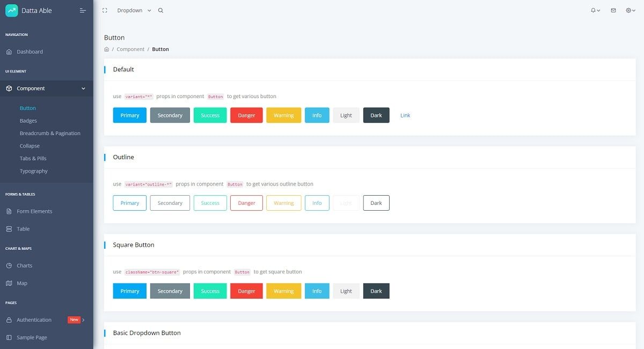The width and height of the screenshot is (644, 349).
Task: Toggle fullscreen mode via the expand icon
Action: [x=105, y=10]
